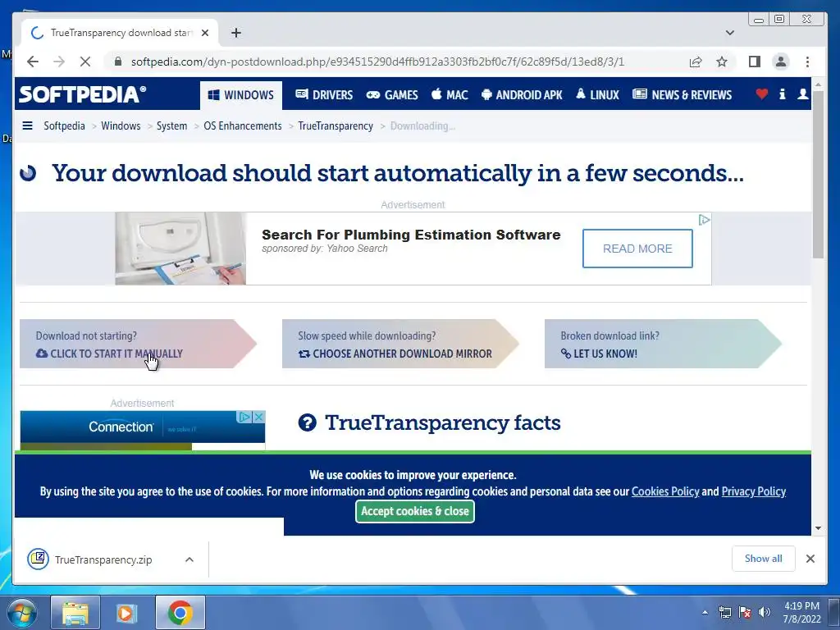840x630 pixels.
Task: Click the scrollbar down arrow
Action: point(818,528)
